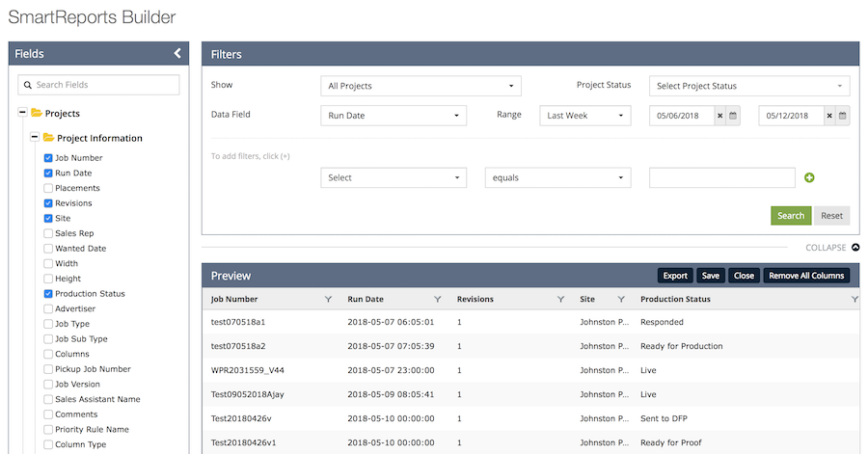This screenshot has height=454, width=868.
Task: Check the Sales Assistant Name field
Action: pyautogui.click(x=48, y=399)
